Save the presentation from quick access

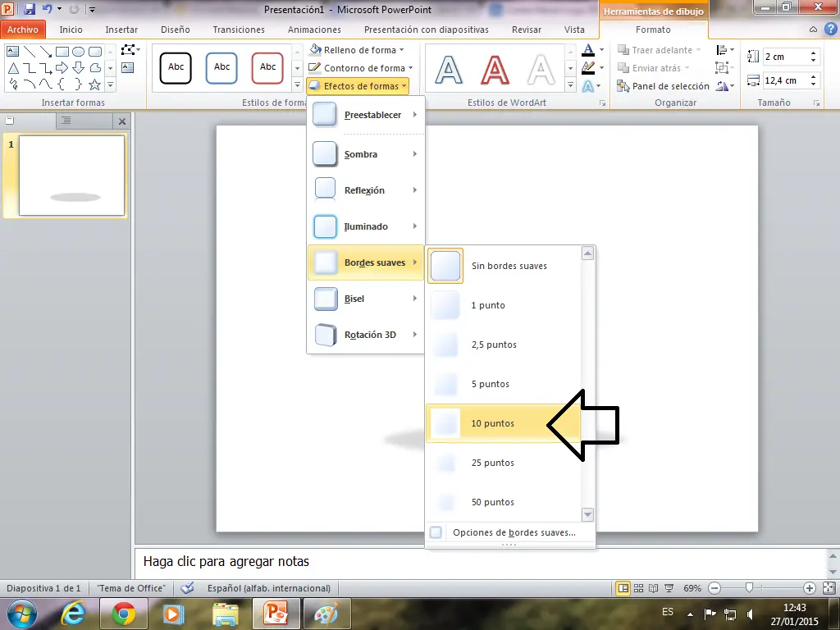click(x=30, y=9)
